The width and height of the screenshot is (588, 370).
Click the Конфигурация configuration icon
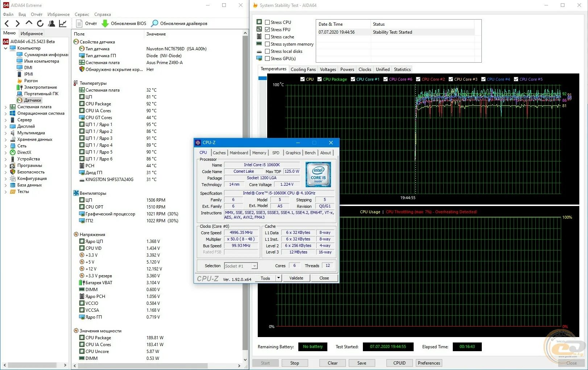(x=13, y=178)
